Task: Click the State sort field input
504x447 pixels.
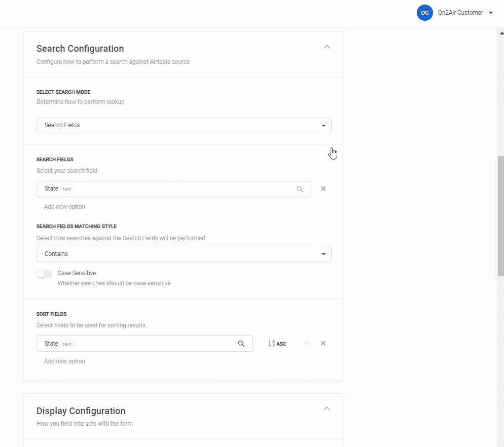Action: (137, 344)
